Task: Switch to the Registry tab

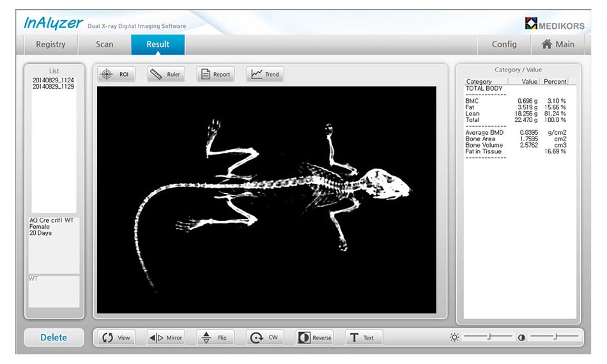Action: pos(50,44)
